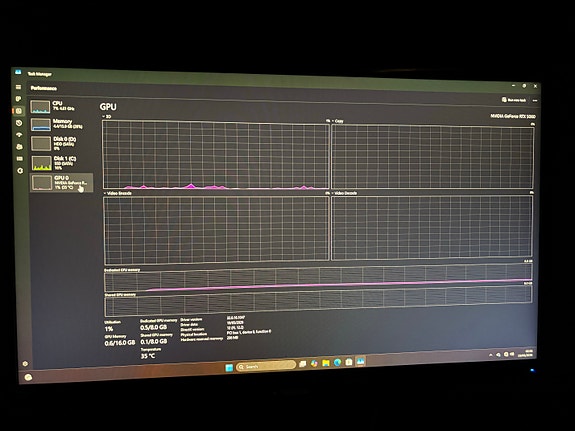
Task: Open the Details page sidebar icon
Action: click(x=20, y=158)
